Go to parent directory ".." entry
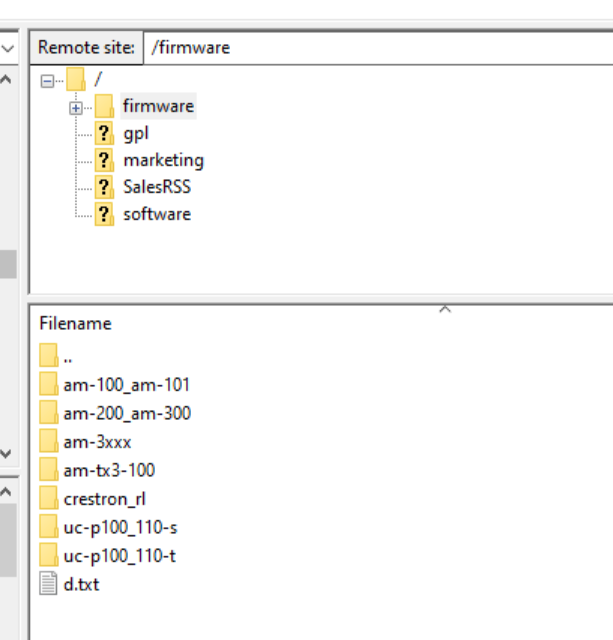The width and height of the screenshot is (613, 640). click(67, 356)
